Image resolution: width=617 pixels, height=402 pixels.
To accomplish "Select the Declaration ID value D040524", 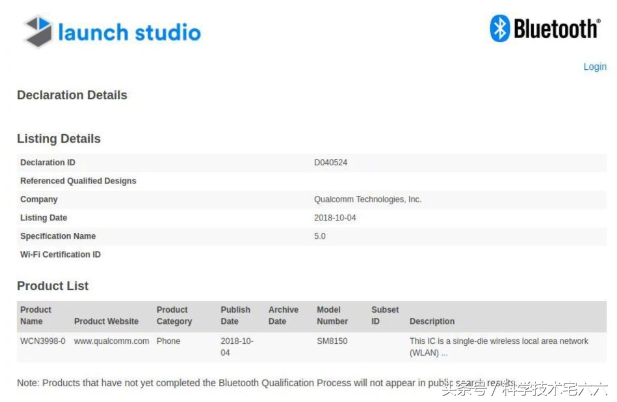I will [x=331, y=162].
